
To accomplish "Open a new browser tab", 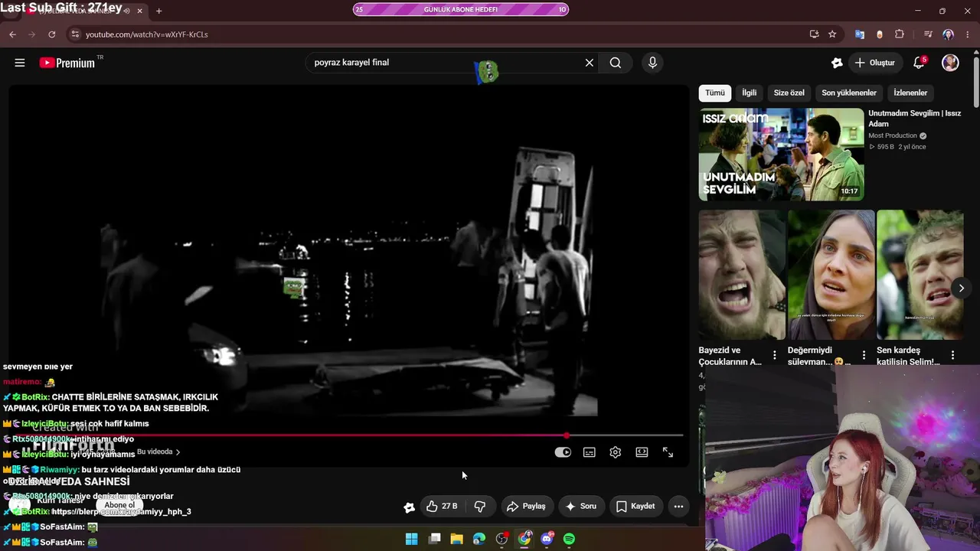I will click(x=158, y=11).
